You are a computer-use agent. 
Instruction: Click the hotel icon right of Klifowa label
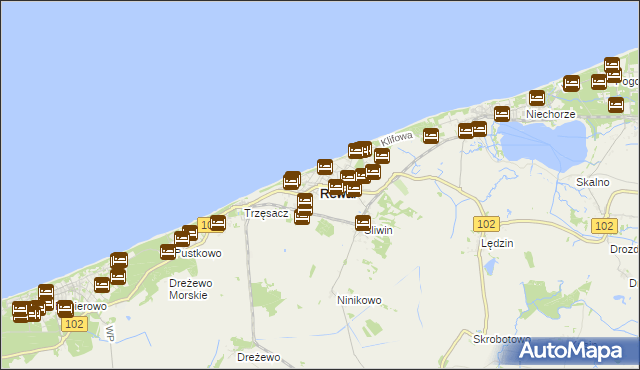[431, 135]
